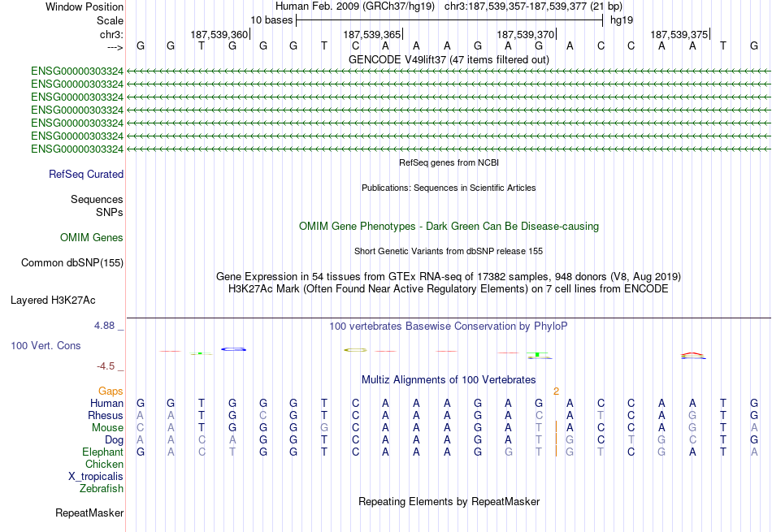Click the olive oval PhyloP conservation mark
772x532 pixels.
pyautogui.click(x=355, y=350)
